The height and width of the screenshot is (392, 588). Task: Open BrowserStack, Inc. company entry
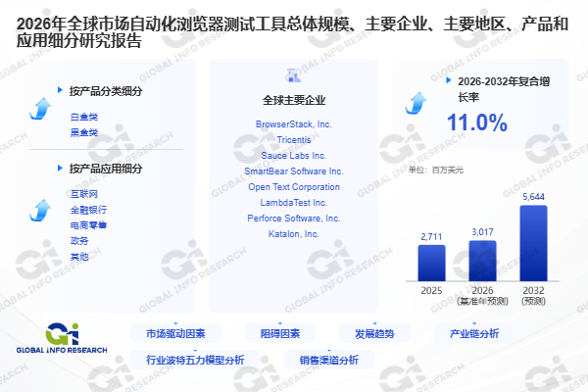294,124
